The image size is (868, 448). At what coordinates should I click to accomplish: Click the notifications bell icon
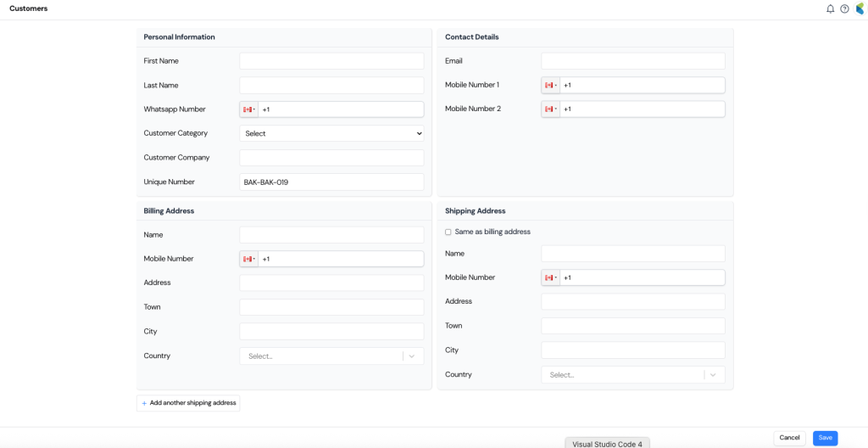tap(830, 8)
